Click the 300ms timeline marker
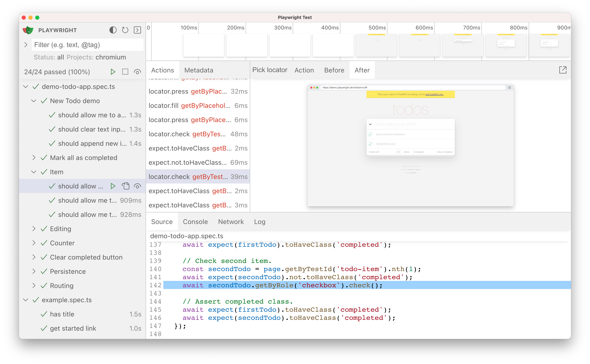Screen dimensions: 590x364 [x=283, y=28]
